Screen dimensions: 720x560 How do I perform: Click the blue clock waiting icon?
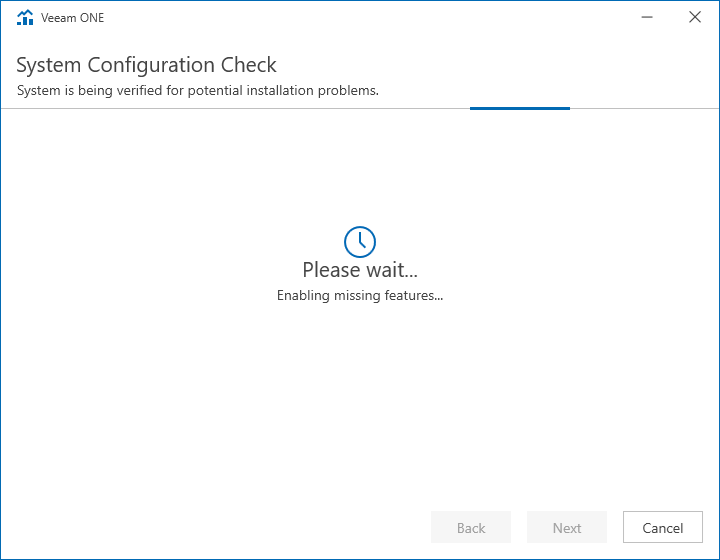pyautogui.click(x=360, y=241)
